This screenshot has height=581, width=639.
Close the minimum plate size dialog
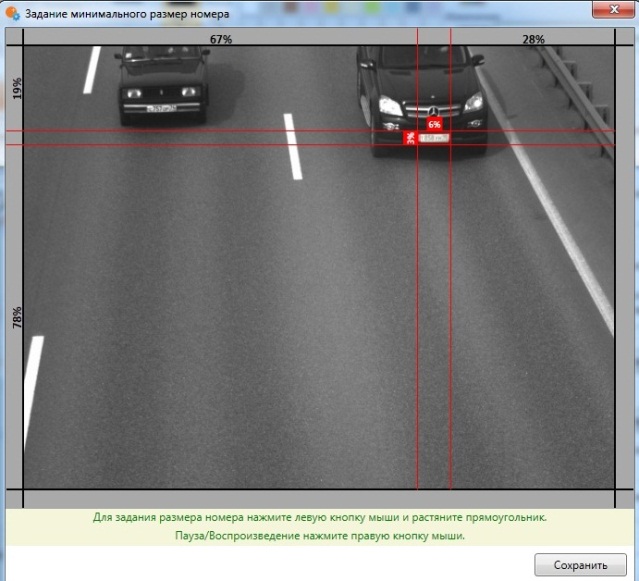(614, 9)
